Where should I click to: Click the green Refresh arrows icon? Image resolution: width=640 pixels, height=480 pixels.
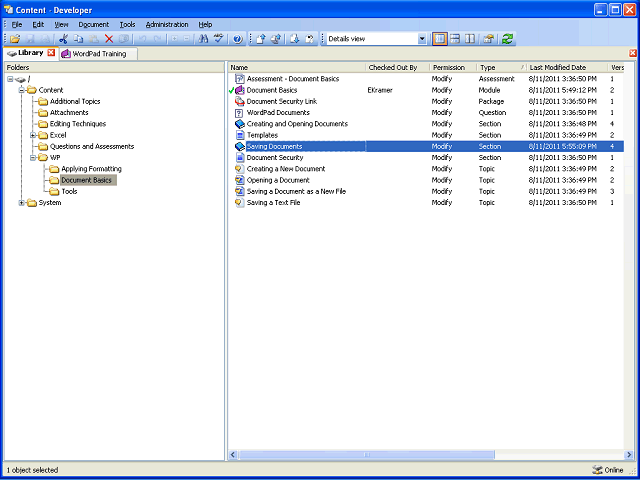point(507,39)
